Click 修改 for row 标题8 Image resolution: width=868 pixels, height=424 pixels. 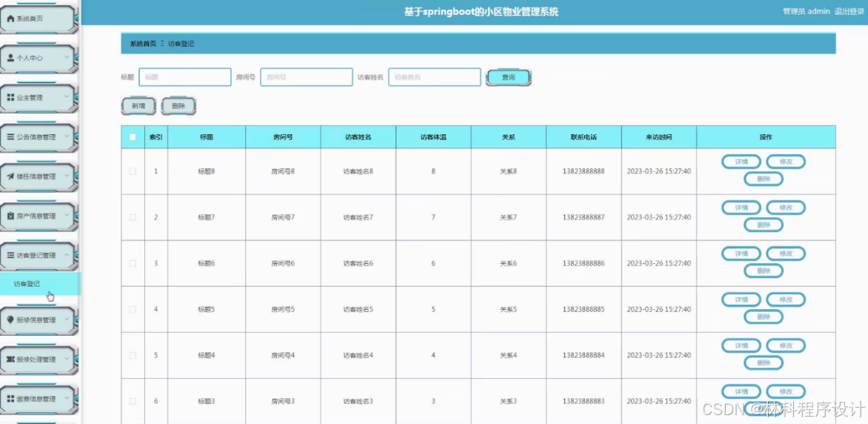(x=786, y=162)
